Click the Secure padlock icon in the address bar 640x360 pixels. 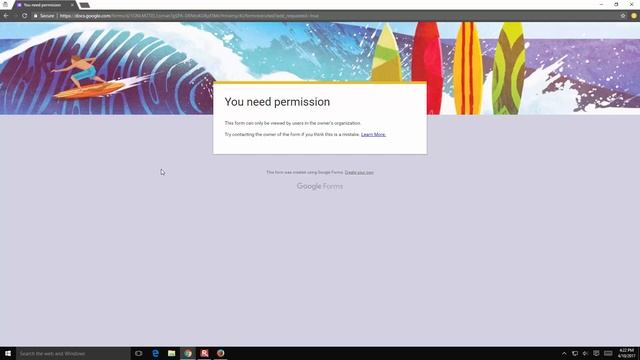click(x=36, y=16)
